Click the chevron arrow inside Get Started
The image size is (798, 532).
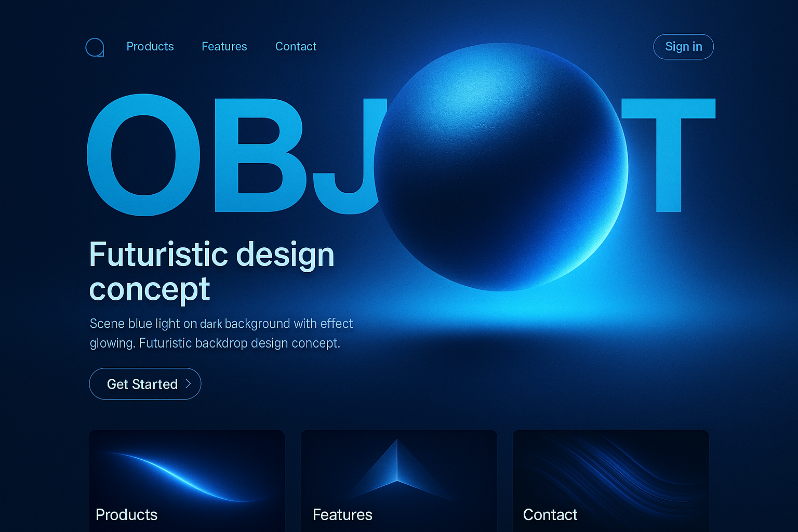tap(189, 384)
